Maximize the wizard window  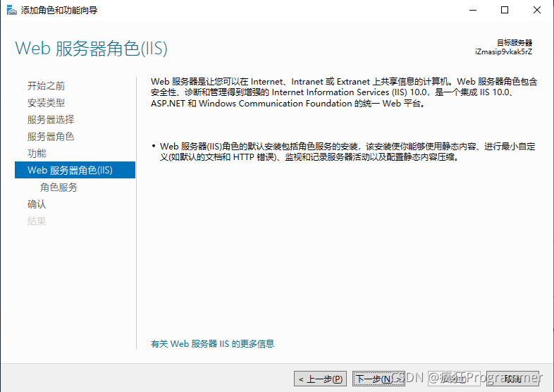click(505, 10)
